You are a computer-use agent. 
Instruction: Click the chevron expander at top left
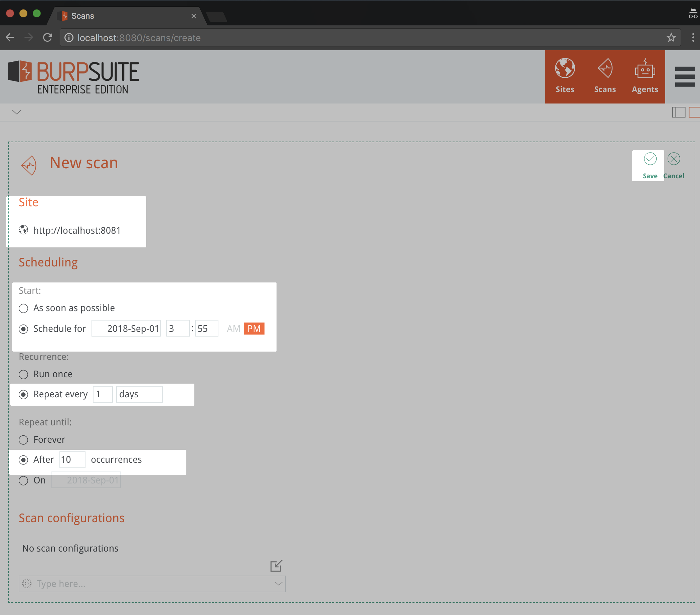coord(17,111)
